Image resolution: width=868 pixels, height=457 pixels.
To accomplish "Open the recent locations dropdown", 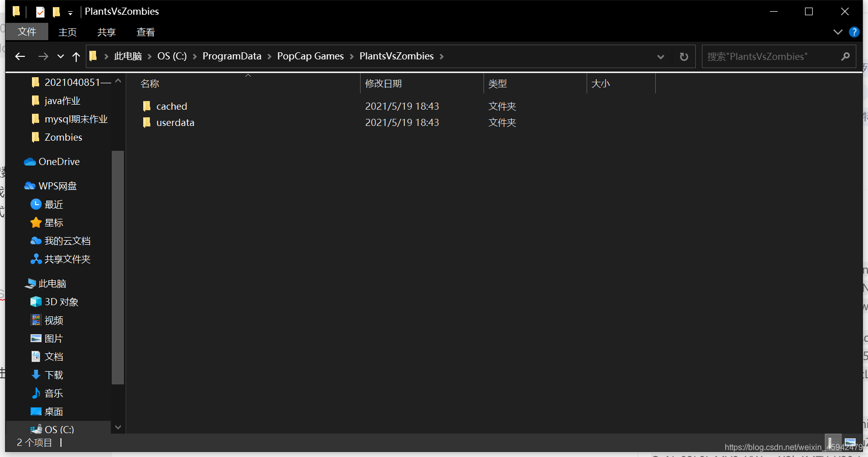I will (60, 56).
